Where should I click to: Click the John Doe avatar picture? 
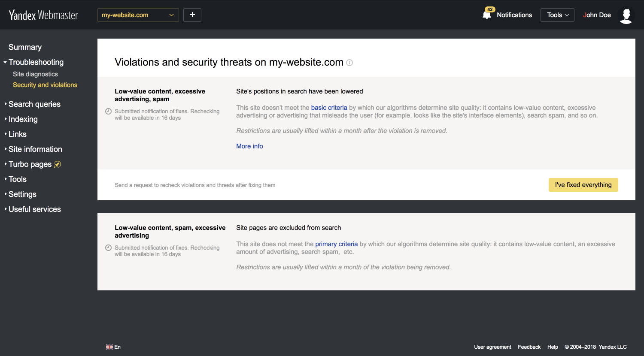pos(626,15)
